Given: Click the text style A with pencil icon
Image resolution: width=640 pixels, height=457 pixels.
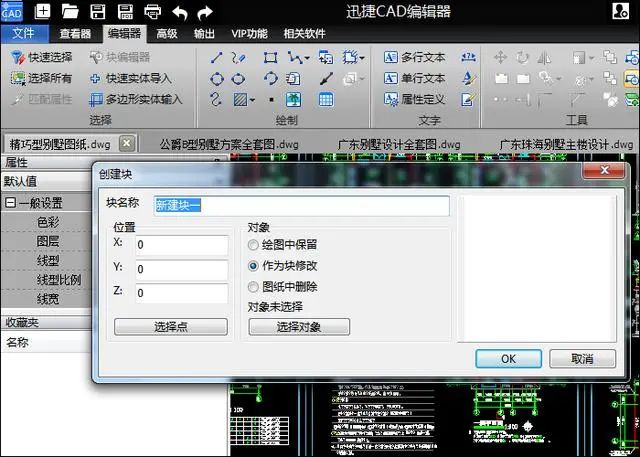Looking at the screenshot, I should [x=469, y=78].
